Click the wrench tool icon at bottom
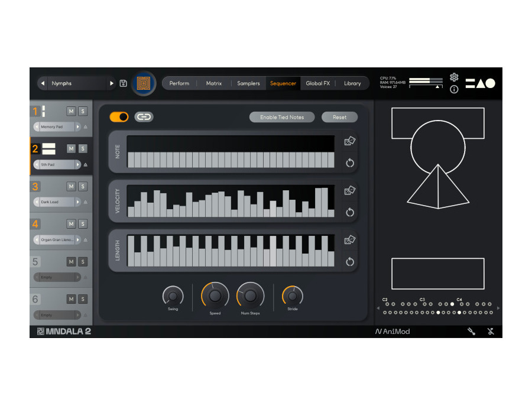 [x=471, y=332]
